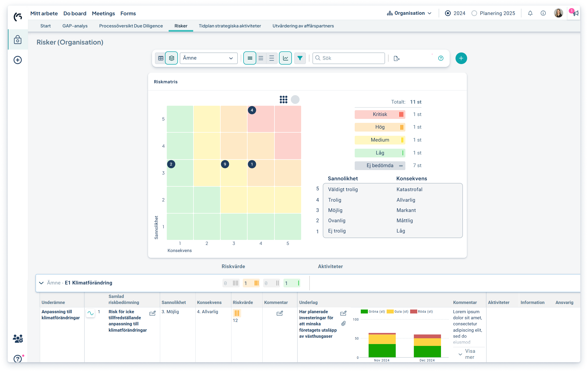Click the Sök search field

(349, 58)
